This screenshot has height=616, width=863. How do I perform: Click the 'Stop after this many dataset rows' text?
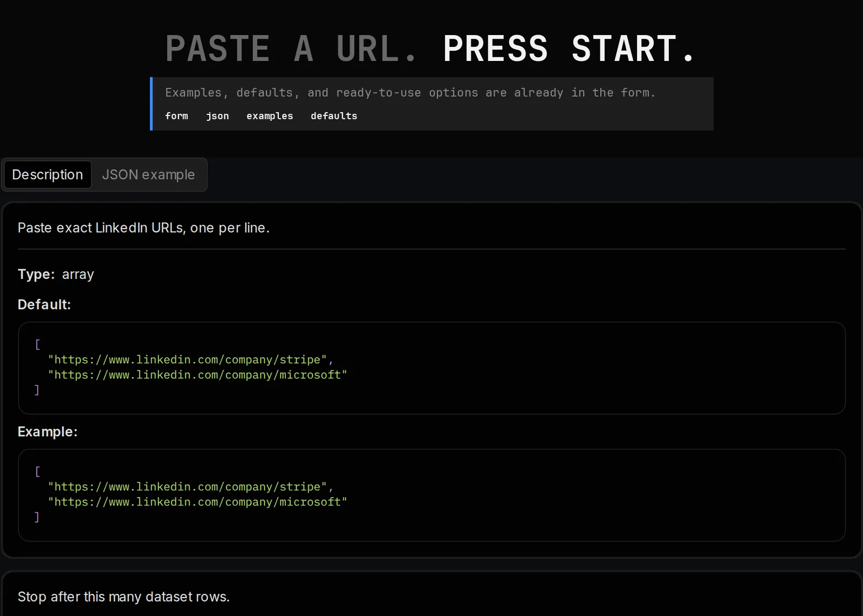click(124, 597)
